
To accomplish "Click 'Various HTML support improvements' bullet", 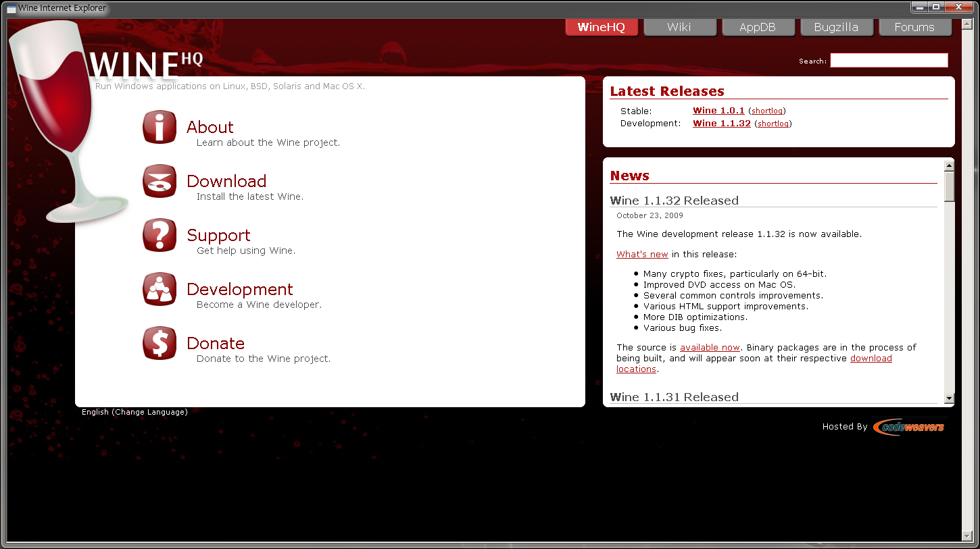I will point(725,307).
